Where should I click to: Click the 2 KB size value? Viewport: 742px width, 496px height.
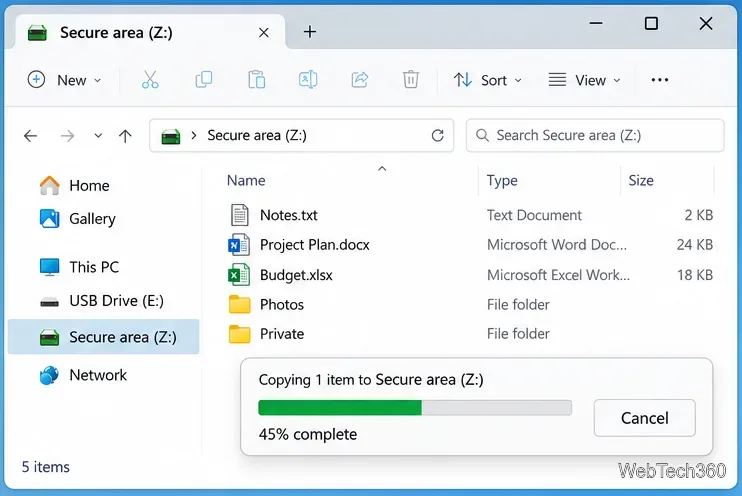698,215
